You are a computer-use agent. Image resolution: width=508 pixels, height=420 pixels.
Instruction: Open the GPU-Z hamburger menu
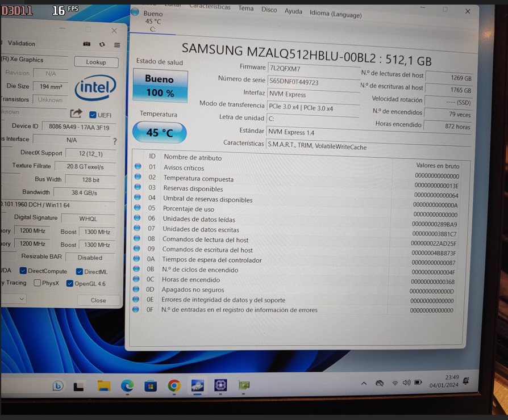[x=117, y=45]
